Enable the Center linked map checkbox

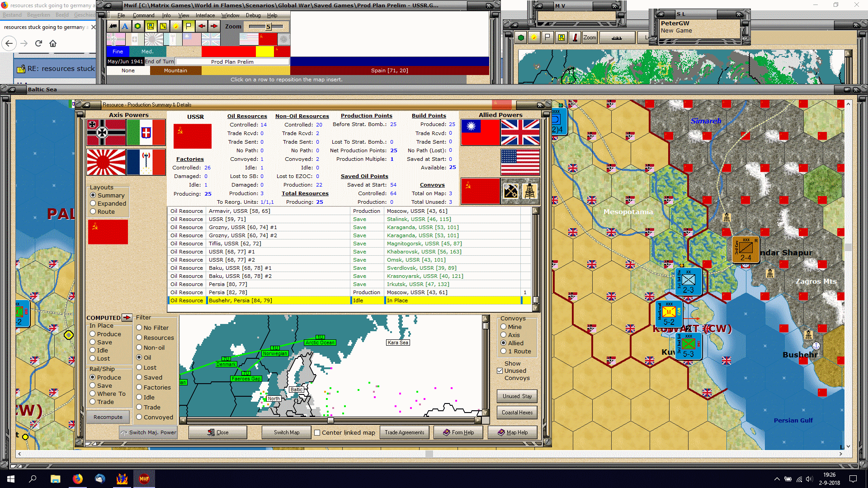tap(317, 432)
